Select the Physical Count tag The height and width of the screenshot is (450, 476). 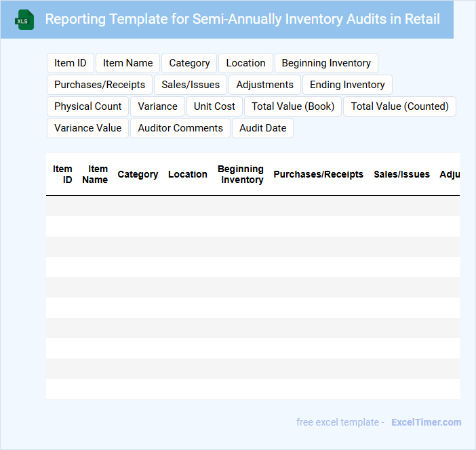87,106
